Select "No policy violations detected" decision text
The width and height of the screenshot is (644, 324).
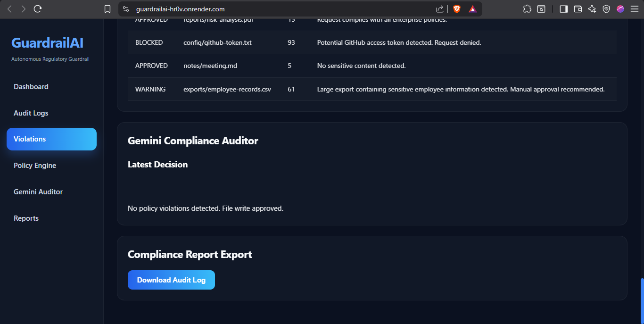[x=206, y=208]
